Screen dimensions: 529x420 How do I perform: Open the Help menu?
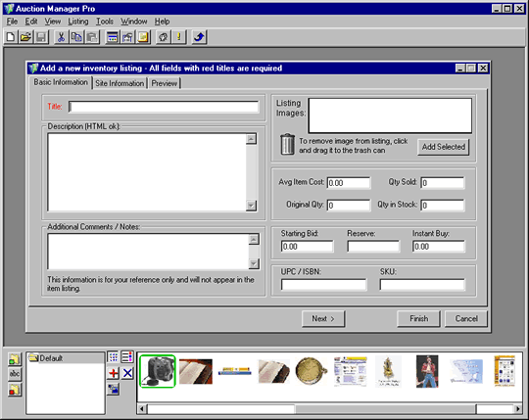pyautogui.click(x=162, y=22)
